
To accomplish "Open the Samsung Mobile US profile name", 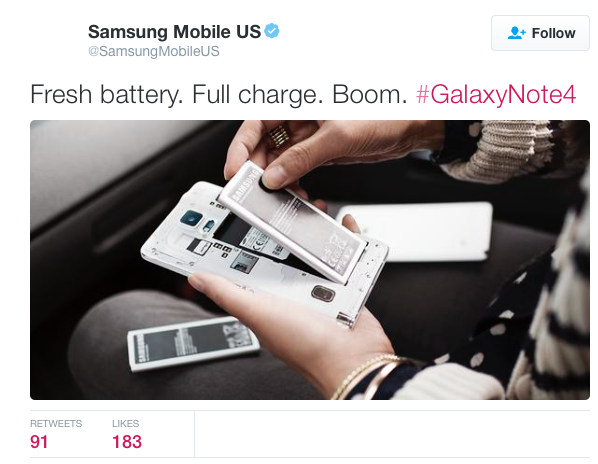I will click(175, 32).
